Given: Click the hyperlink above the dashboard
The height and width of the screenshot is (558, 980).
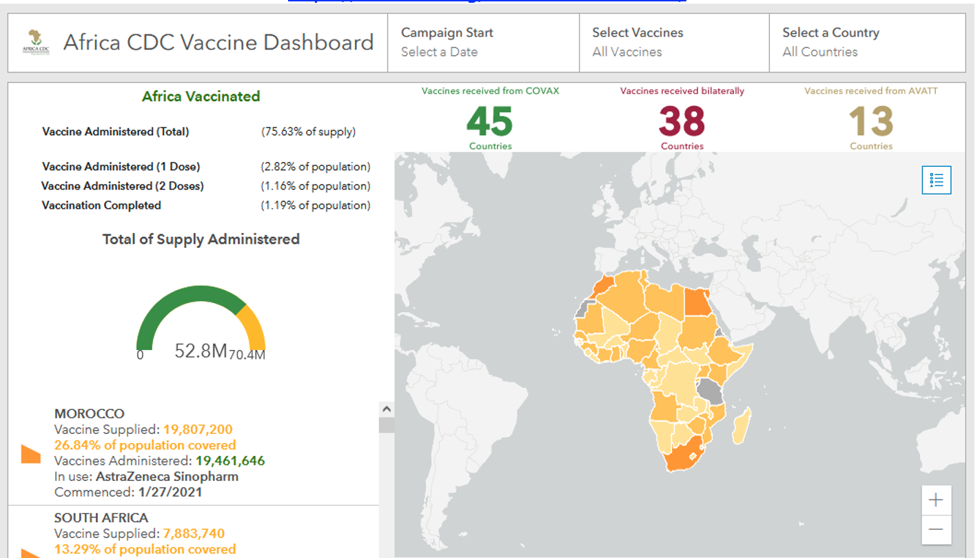Looking at the screenshot, I should (x=486, y=1).
